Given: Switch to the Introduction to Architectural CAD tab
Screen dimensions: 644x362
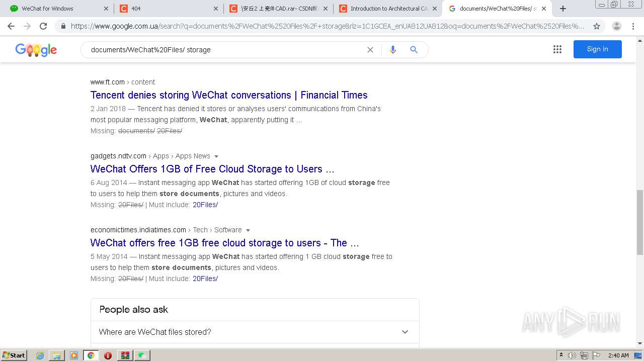Looking at the screenshot, I should pos(388,9).
